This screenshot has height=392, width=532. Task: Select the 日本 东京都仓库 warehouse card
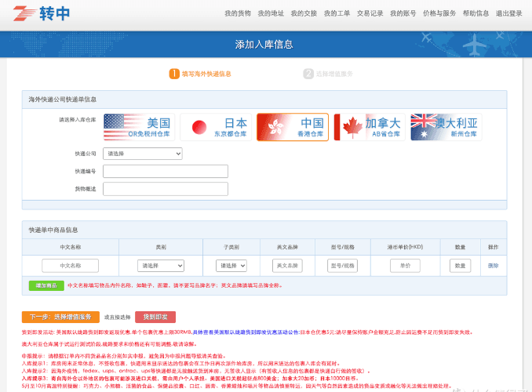pos(216,127)
